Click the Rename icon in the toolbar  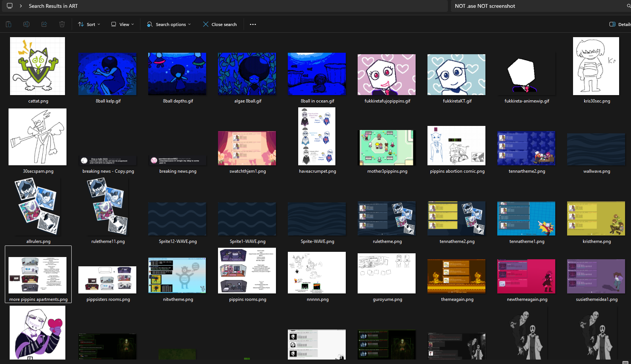coord(26,25)
